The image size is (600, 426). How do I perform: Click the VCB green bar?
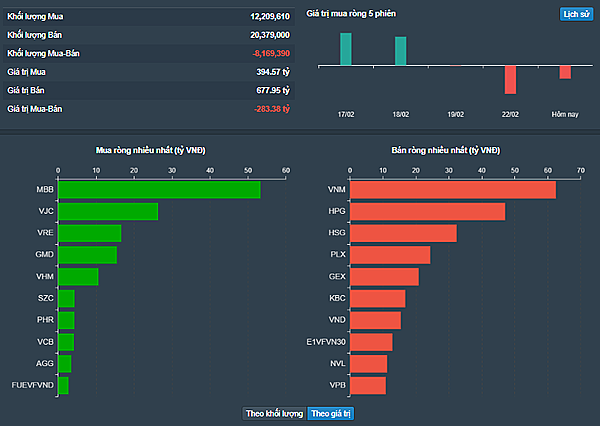click(66, 342)
